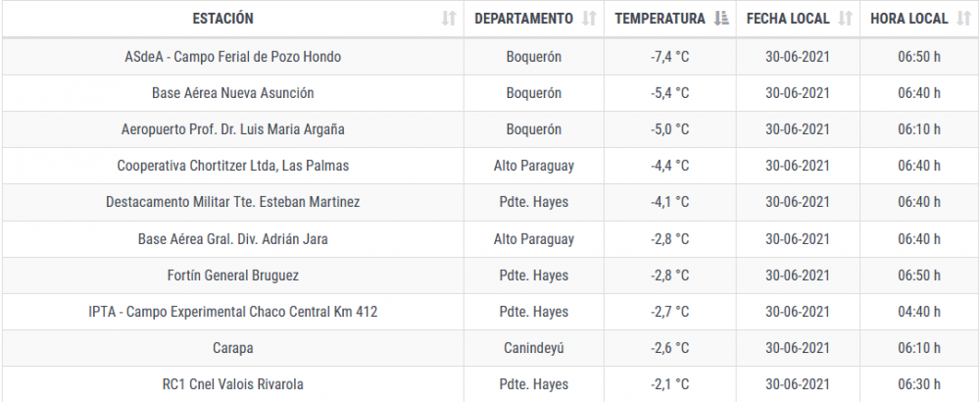The width and height of the screenshot is (980, 402).
Task: Select IPTA - Campo Experimental Chaco Central row
Action: tap(232, 312)
